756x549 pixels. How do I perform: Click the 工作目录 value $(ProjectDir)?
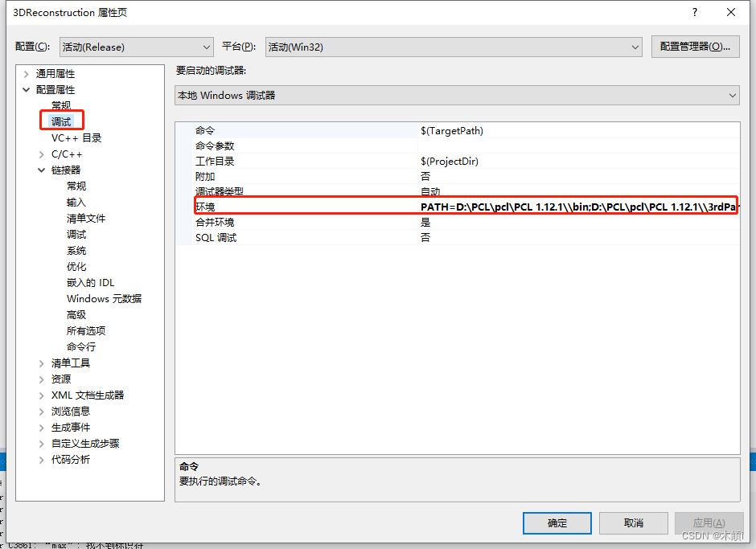[450, 161]
